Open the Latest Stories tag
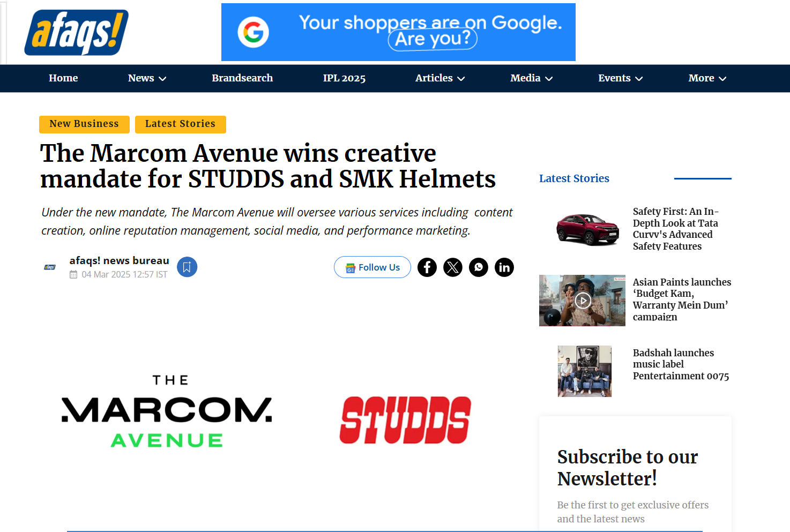 pos(180,124)
